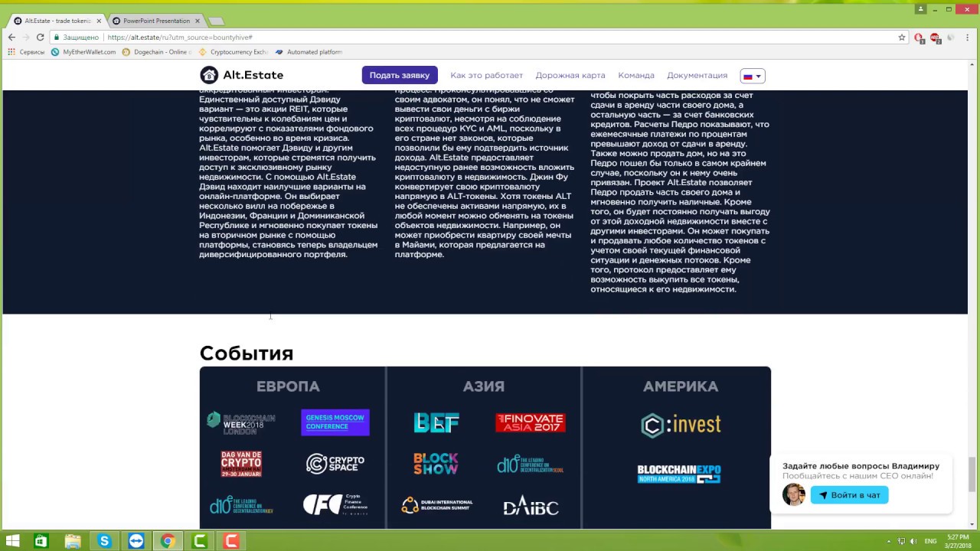The width and height of the screenshot is (980, 551).
Task: Expand the language flag dropdown
Action: [x=753, y=76]
